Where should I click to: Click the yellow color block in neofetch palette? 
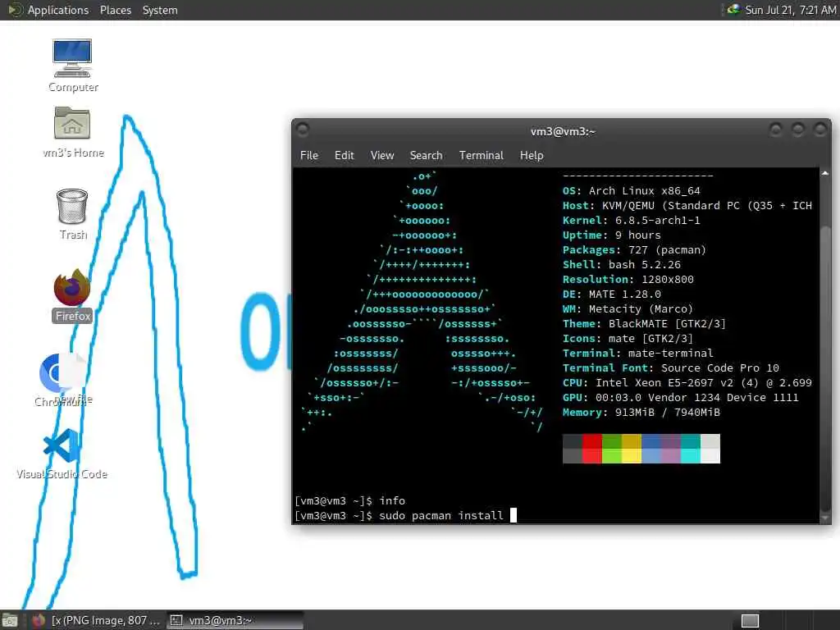point(631,449)
